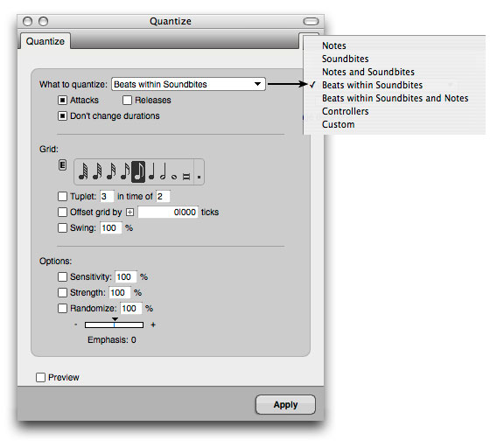Toggle the Attacks checkbox
504x447 pixels.
pos(62,101)
